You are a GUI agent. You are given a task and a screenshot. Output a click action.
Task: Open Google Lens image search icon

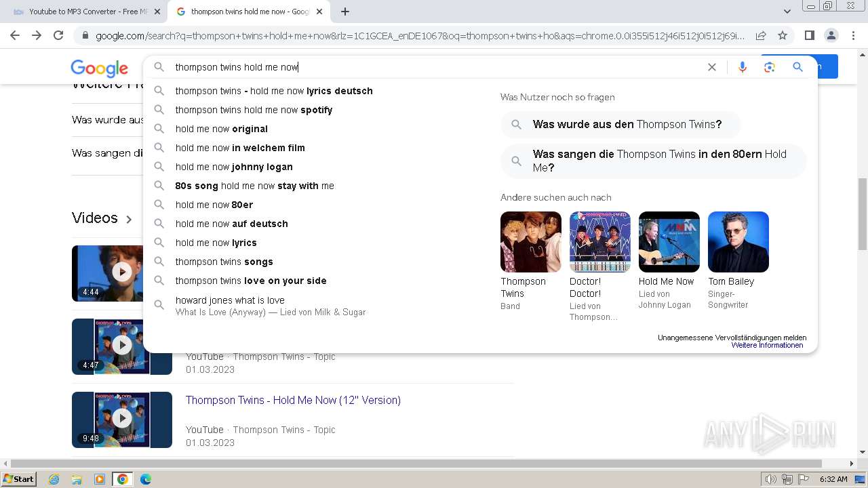(769, 67)
